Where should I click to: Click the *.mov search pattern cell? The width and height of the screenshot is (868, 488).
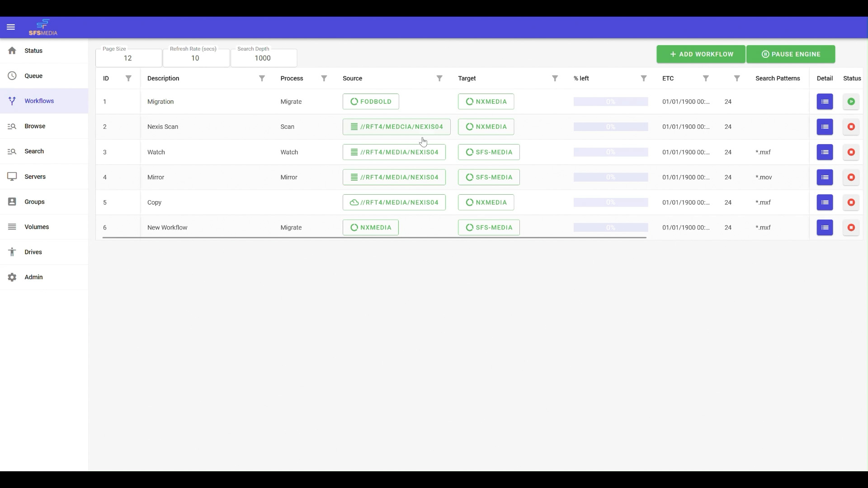tap(764, 177)
